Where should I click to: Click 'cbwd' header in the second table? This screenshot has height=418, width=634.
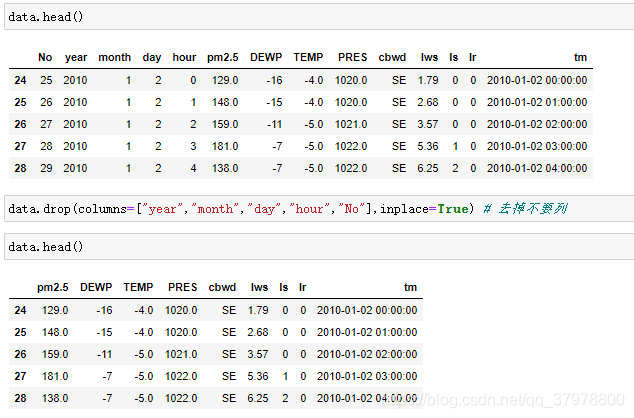pos(222,287)
